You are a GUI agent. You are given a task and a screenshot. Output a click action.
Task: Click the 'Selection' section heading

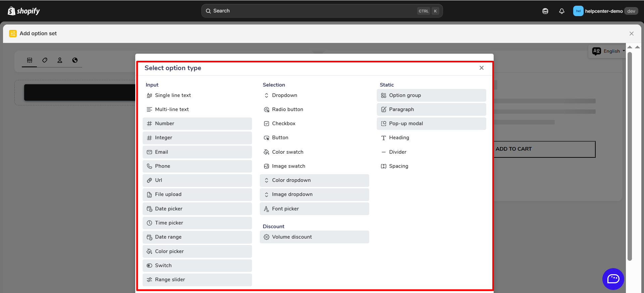tap(274, 85)
